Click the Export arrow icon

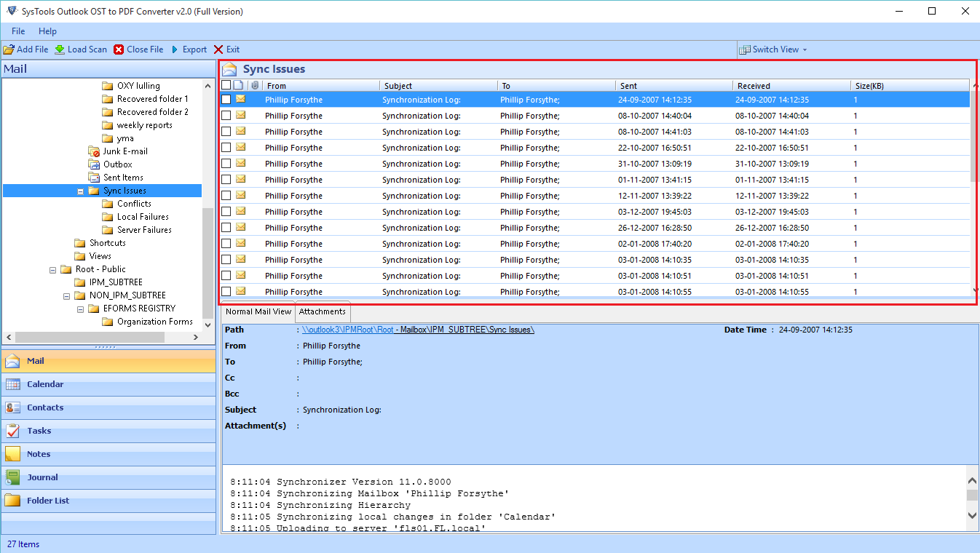click(175, 49)
